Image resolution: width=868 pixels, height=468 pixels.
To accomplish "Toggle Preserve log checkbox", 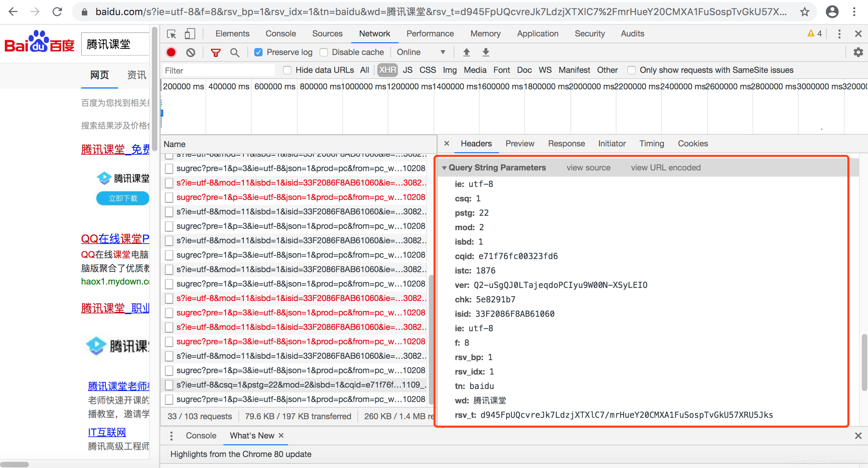I will 258,52.
